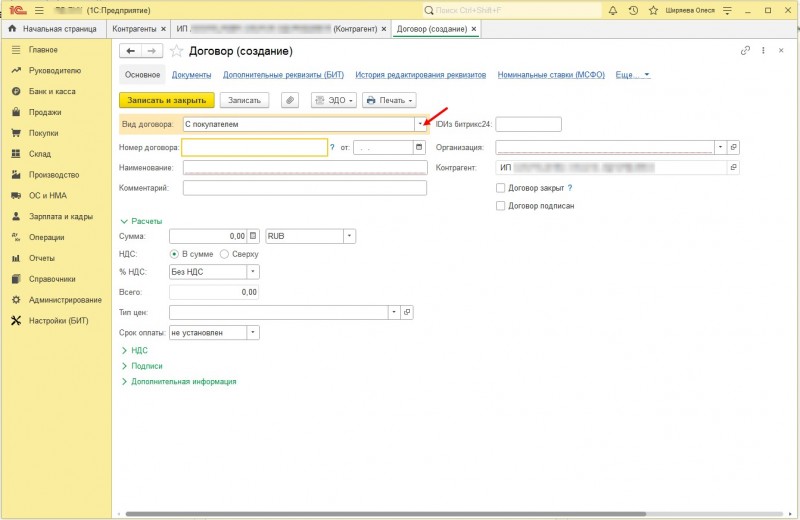The width and height of the screenshot is (800, 520).
Task: Check the Договор закрыт checkbox
Action: click(x=501, y=188)
